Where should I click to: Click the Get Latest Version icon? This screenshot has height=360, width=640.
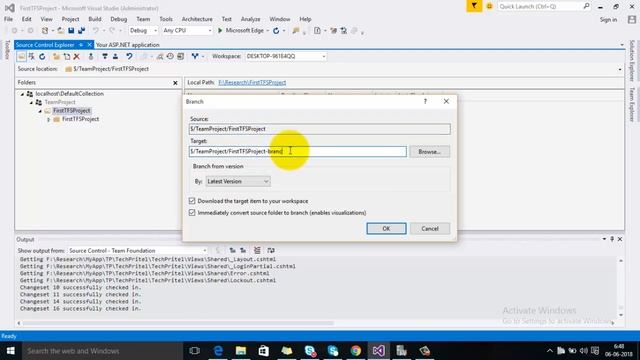pos(91,56)
